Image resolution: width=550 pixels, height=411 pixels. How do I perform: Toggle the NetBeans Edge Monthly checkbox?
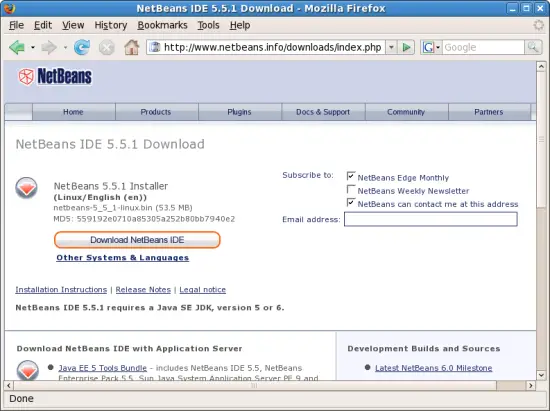tap(351, 176)
